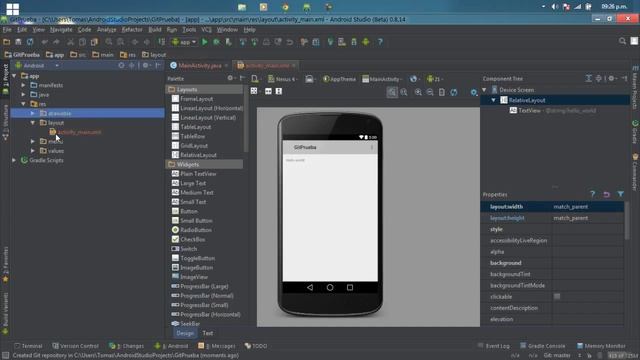Open the VCS menu

coord(206,30)
